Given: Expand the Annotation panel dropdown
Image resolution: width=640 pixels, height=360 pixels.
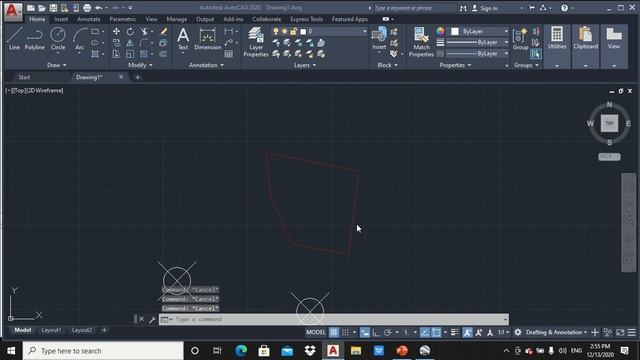Looking at the screenshot, I should [x=206, y=65].
